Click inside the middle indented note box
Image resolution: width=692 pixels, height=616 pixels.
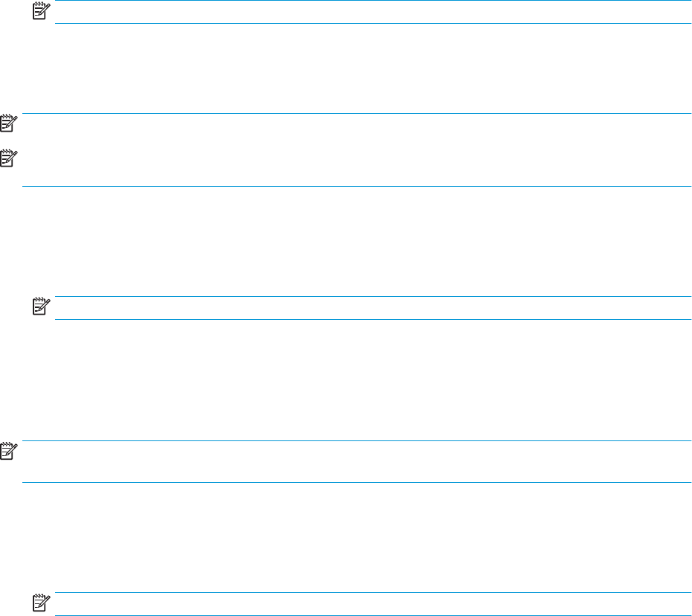tap(373, 308)
